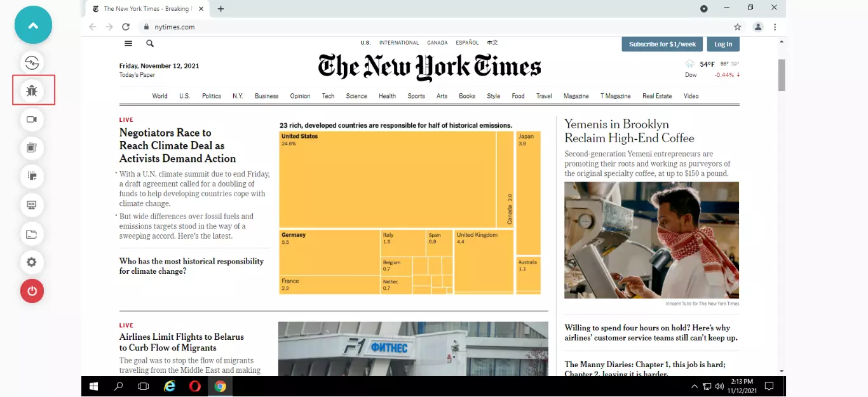This screenshot has width=868, height=397.
Task: Click the monitor resolution icon in the sidebar
Action: click(x=32, y=205)
